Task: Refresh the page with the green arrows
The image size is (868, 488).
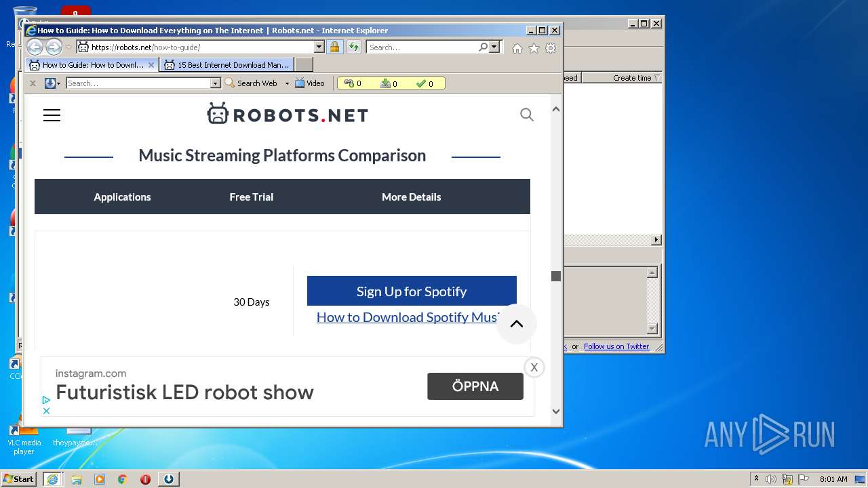Action: (354, 47)
